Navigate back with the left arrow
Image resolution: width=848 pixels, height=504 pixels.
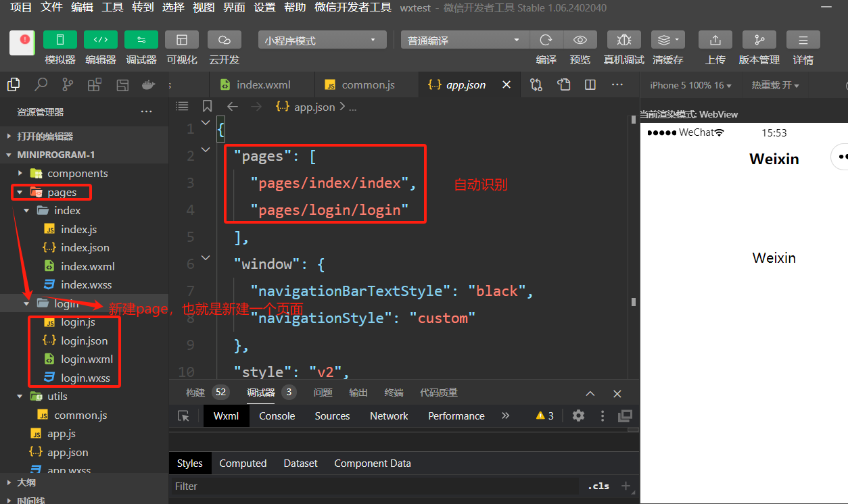[232, 107]
